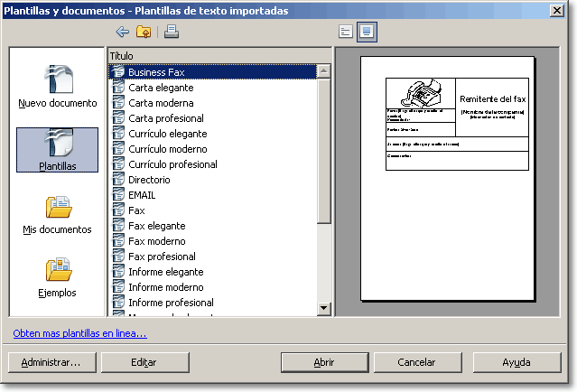Click the Informe elegante template icon
This screenshot has width=577, height=392.
pos(118,272)
